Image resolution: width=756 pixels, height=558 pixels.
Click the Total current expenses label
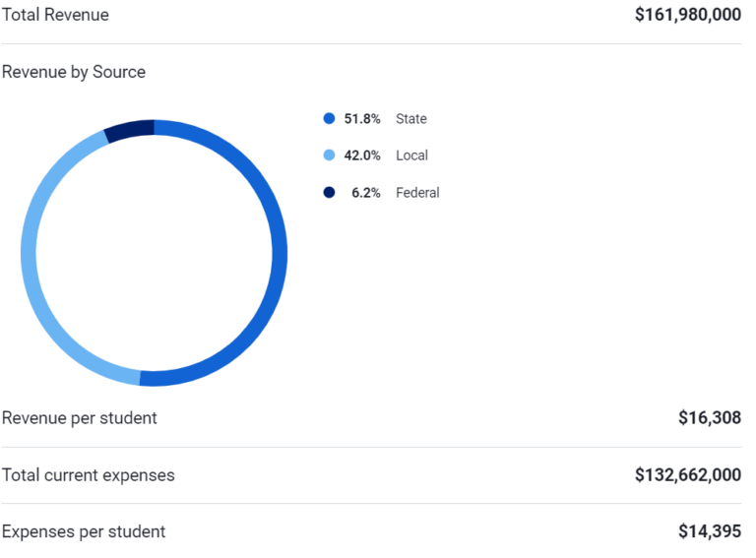pyautogui.click(x=89, y=475)
